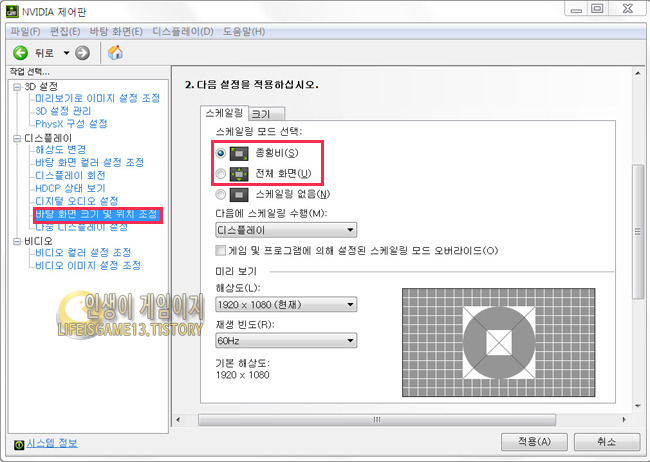Screen dimensions: 650x462
Task: Open the 다음에 스케일링 수행 dropdown
Action: pos(286,230)
